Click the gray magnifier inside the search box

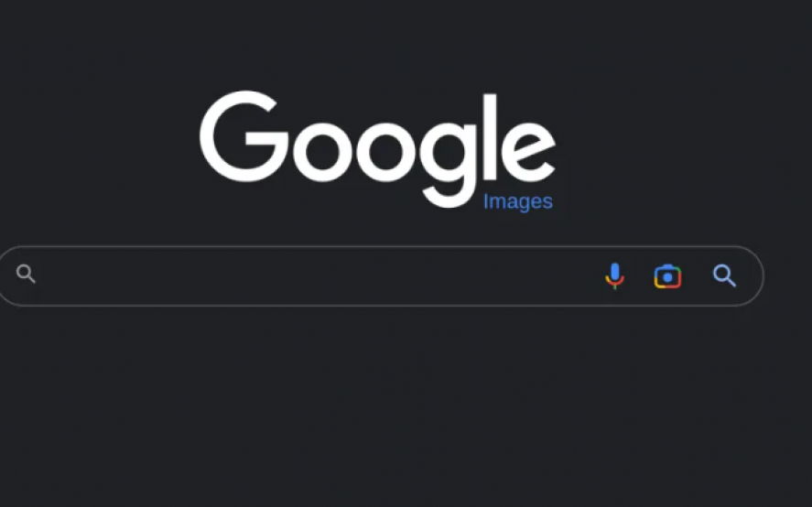[x=26, y=274]
